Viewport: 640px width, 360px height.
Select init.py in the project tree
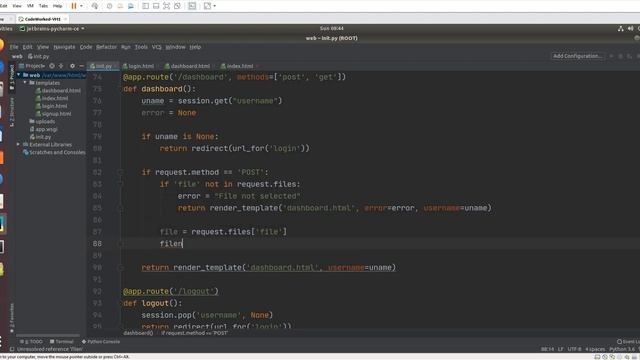pos(40,137)
